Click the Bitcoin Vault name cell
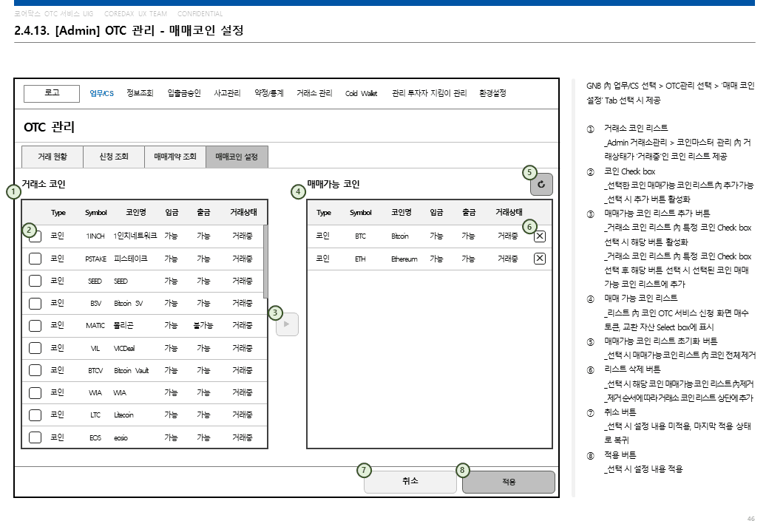The height and width of the screenshot is (532, 769). pyautogui.click(x=132, y=370)
